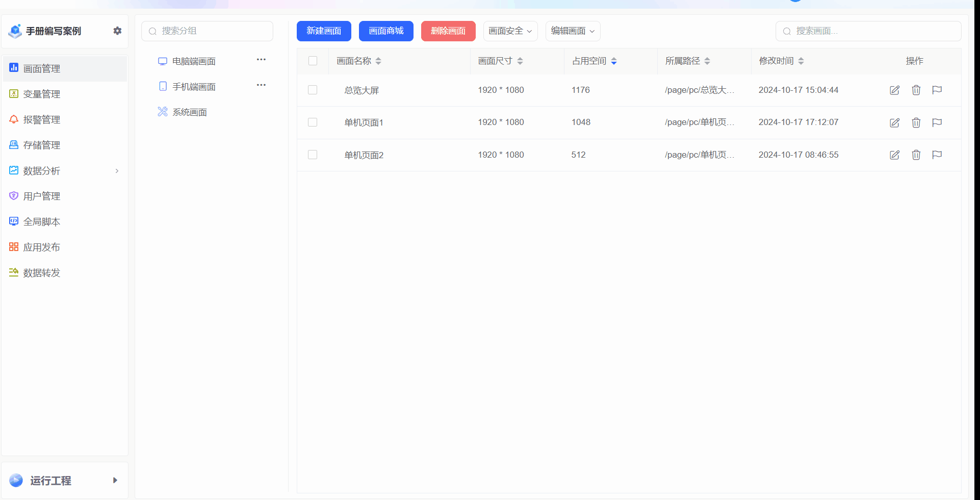Select the 系统画面 group
Viewport: 980px width, 500px height.
(x=189, y=112)
